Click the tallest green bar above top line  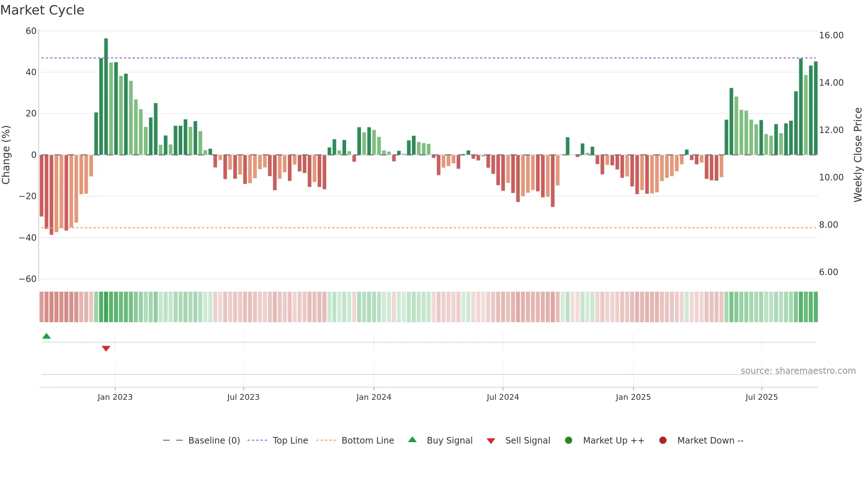[x=106, y=97]
